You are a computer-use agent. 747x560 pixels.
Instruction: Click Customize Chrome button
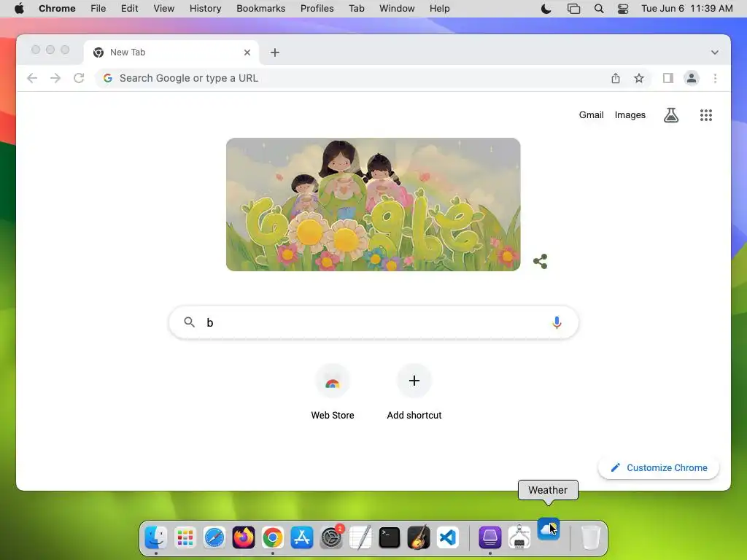click(659, 467)
